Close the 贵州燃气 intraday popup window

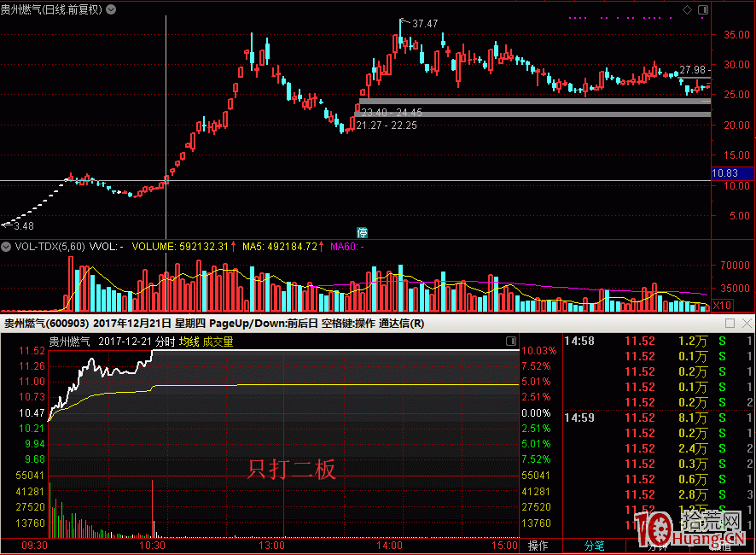(x=747, y=323)
